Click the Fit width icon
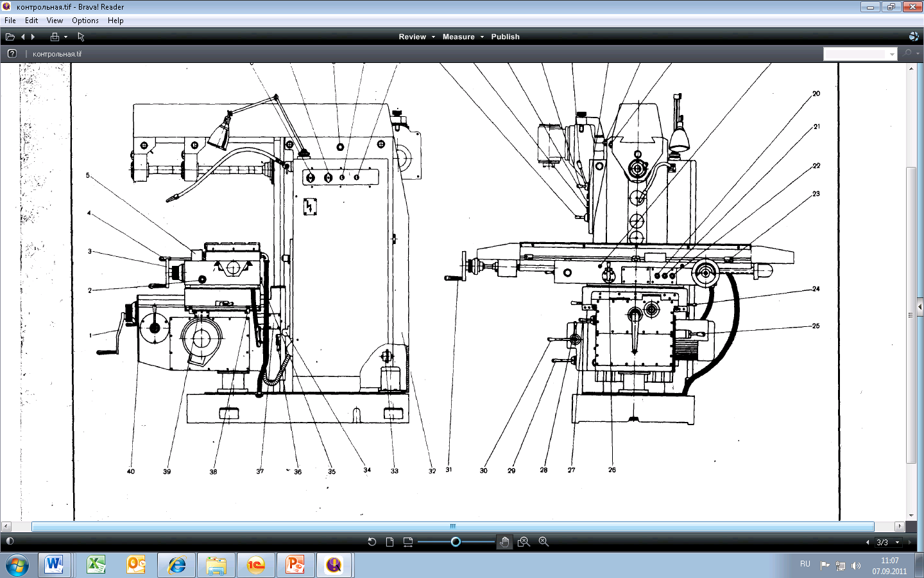 pos(407,542)
